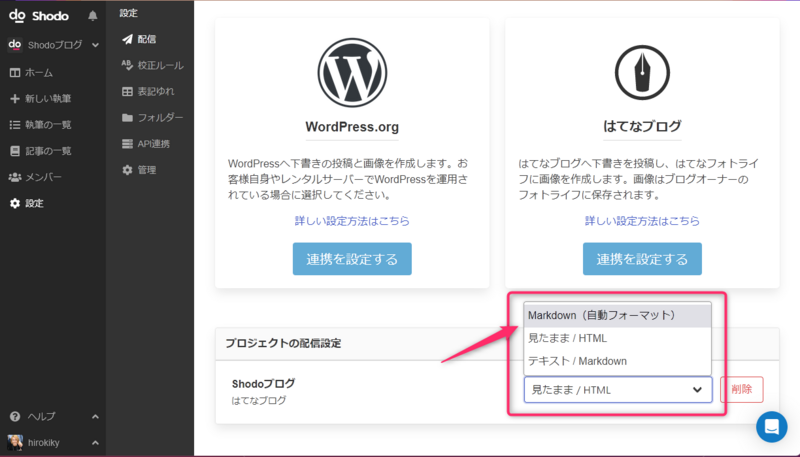Go to メンバー page

click(x=43, y=177)
